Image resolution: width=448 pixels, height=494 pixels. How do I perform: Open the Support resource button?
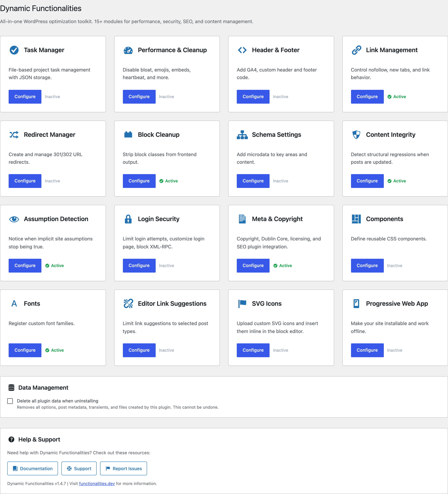click(x=79, y=468)
